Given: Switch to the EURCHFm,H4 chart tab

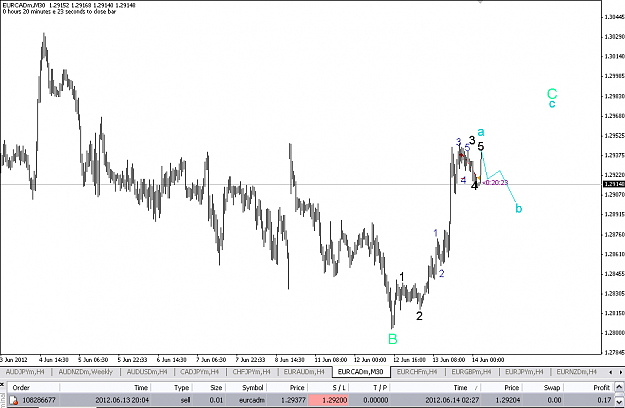Looking at the screenshot, I should pyautogui.click(x=417, y=372).
